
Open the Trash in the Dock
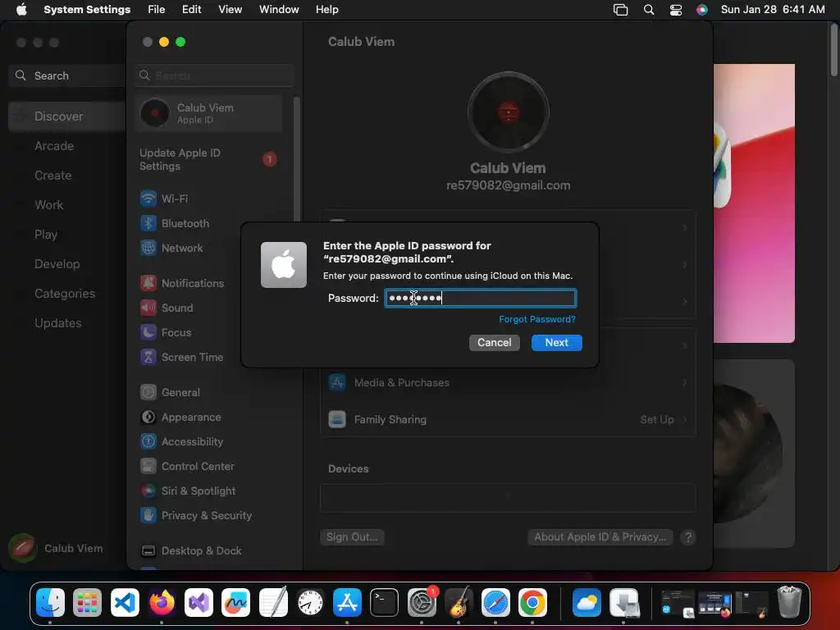point(789,602)
